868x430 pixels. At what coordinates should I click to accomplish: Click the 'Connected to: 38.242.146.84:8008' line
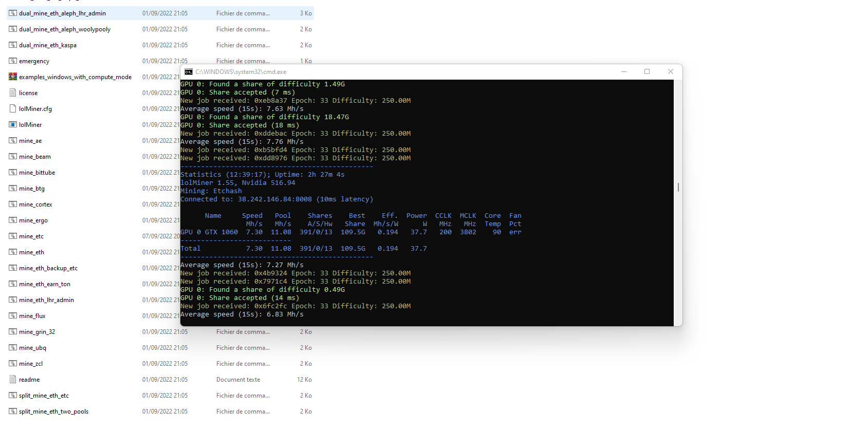[277, 199]
